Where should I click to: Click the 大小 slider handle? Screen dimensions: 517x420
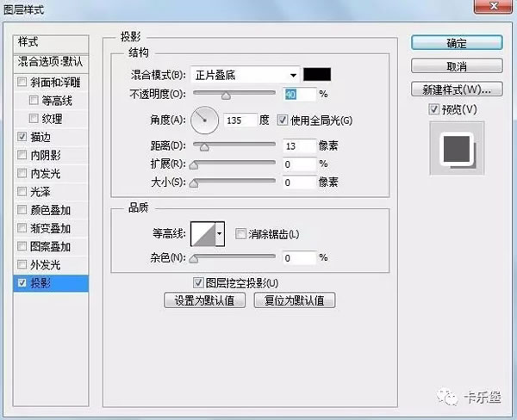pyautogui.click(x=194, y=183)
